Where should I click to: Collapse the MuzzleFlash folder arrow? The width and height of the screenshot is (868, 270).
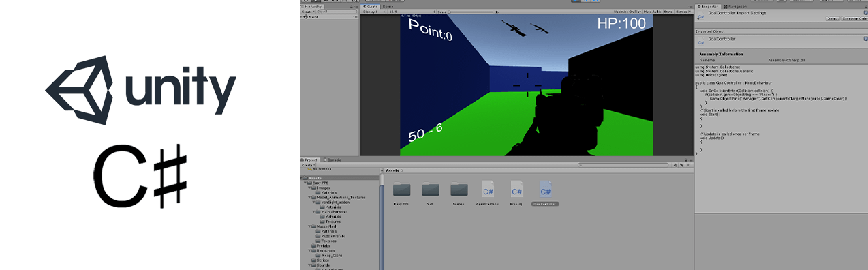[x=309, y=226]
